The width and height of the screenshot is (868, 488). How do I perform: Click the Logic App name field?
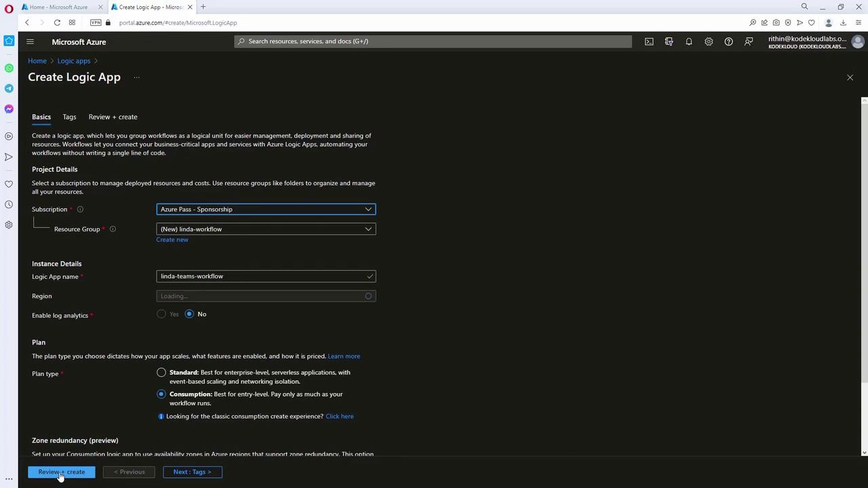[266, 277]
